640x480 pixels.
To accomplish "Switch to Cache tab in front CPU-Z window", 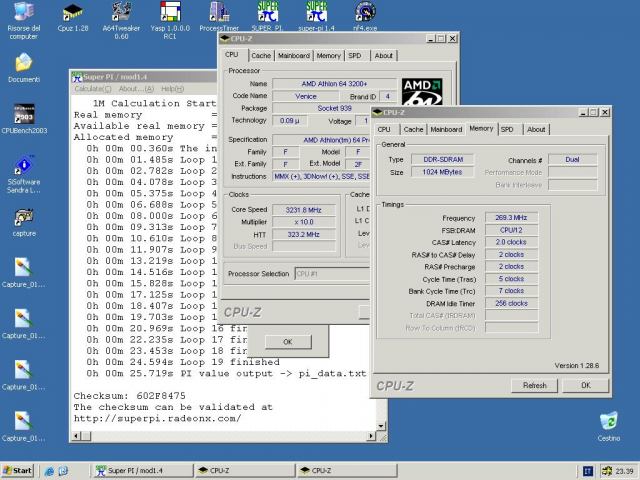I will pyautogui.click(x=413, y=129).
